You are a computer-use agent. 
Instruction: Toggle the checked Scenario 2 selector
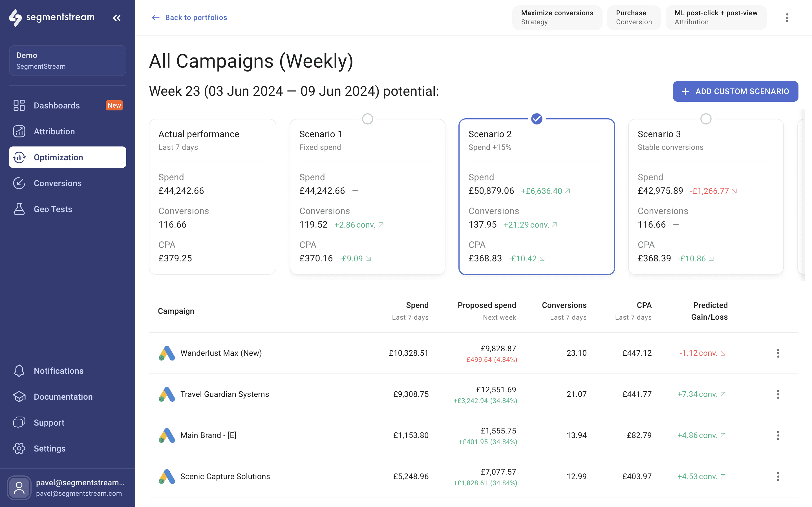pos(537,119)
